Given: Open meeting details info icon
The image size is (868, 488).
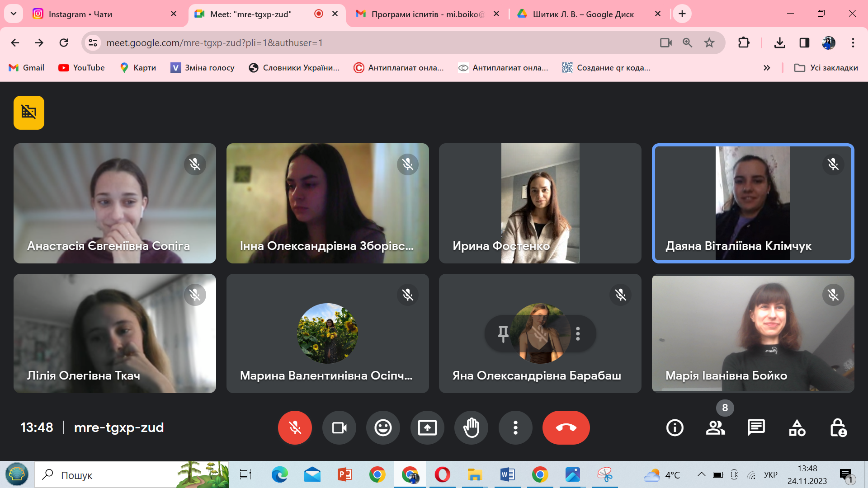Looking at the screenshot, I should click(675, 427).
